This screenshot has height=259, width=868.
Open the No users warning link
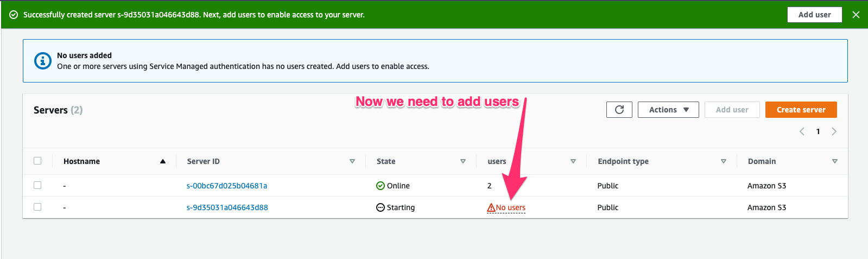[510, 207]
